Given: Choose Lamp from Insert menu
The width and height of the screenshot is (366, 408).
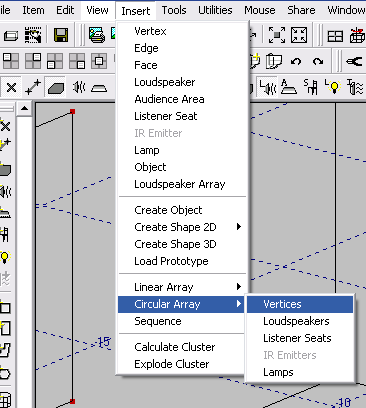Looking at the screenshot, I should (x=182, y=150).
